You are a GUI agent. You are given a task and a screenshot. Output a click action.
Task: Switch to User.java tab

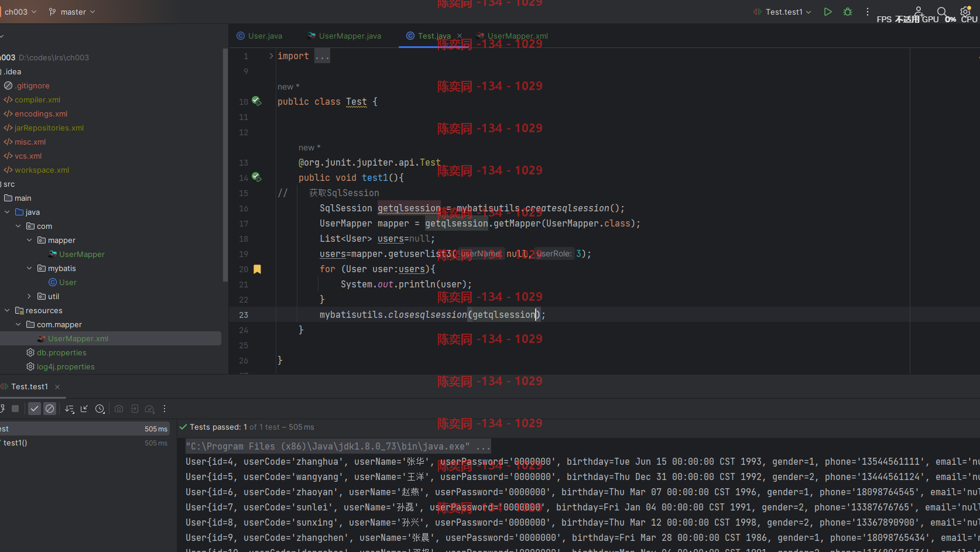259,36
